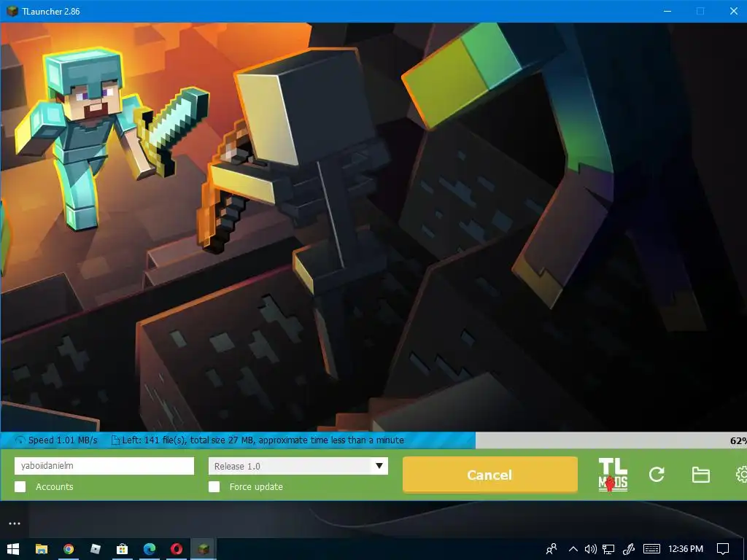The height and width of the screenshot is (560, 747).
Task: Open File Explorer from the taskbar
Action: click(x=42, y=549)
